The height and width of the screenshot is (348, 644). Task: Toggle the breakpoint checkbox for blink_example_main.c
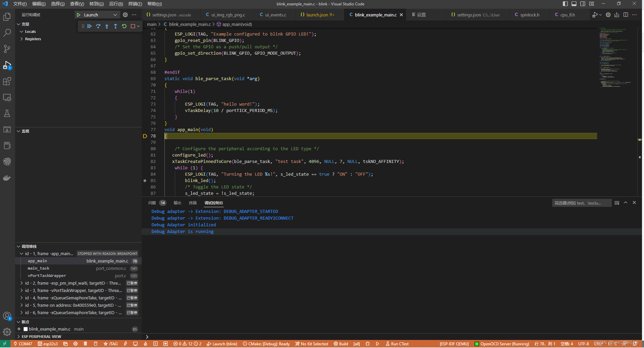(25, 329)
